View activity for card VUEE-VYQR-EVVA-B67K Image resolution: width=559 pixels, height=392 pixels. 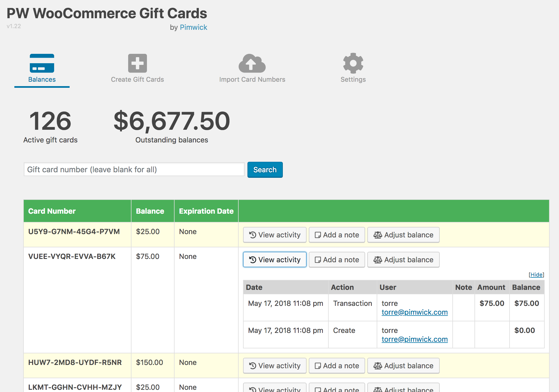(x=275, y=260)
